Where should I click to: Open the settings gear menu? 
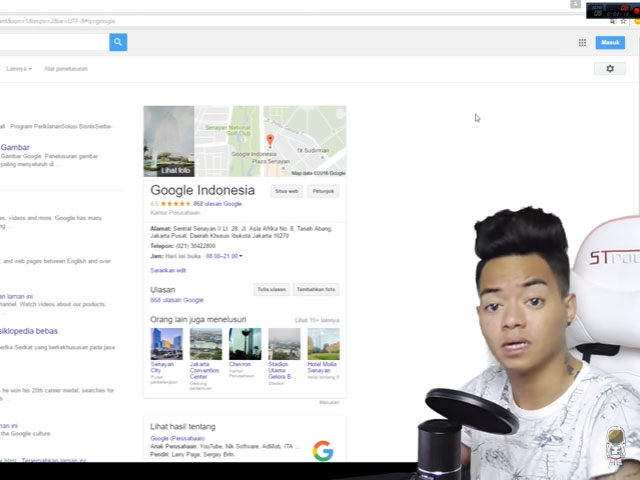coord(610,69)
